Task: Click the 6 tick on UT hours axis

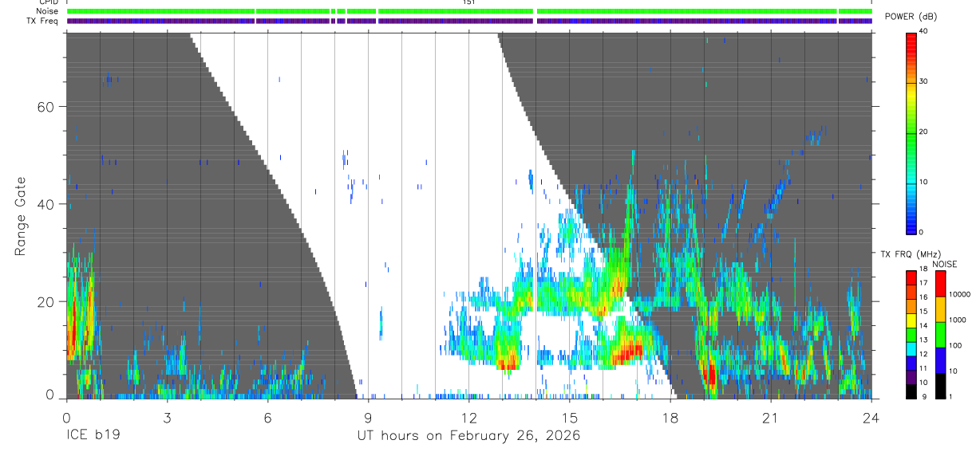Action: click(267, 416)
